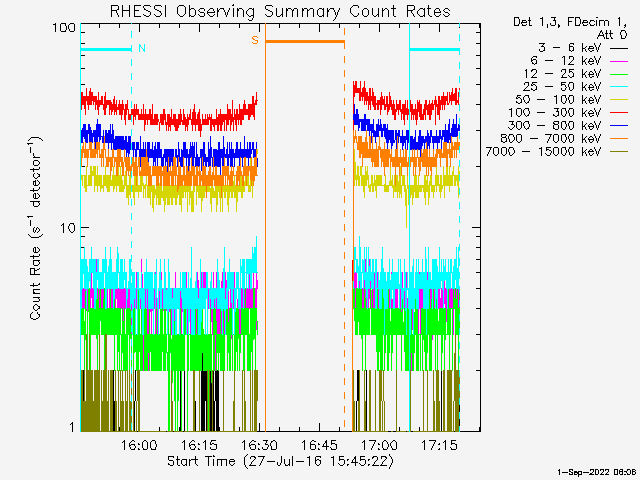Viewport: 640px width, 480px height.
Task: Click the 16:00 x-axis tick label
Action: tap(139, 445)
